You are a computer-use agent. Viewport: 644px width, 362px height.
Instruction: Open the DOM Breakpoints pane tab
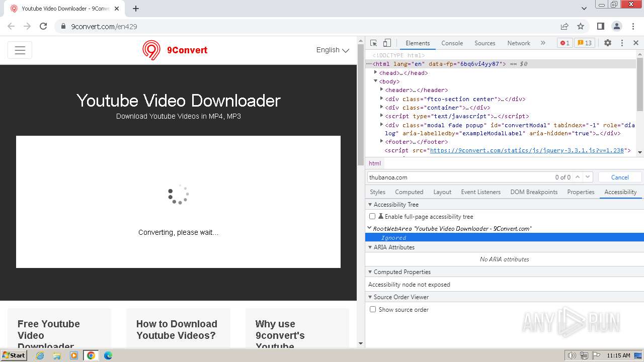point(534,192)
